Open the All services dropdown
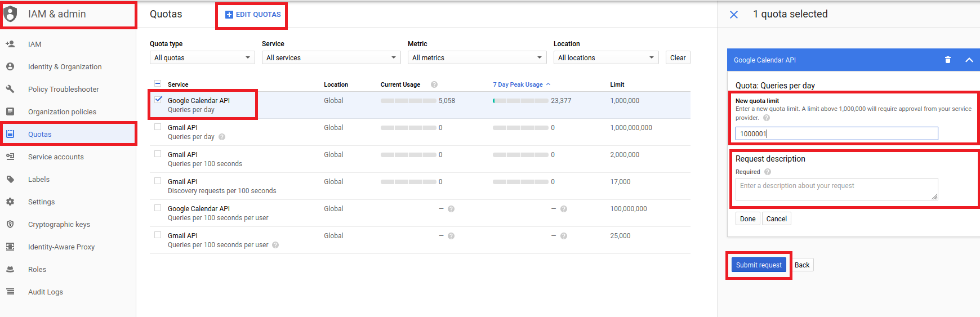980x317 pixels. pos(331,57)
